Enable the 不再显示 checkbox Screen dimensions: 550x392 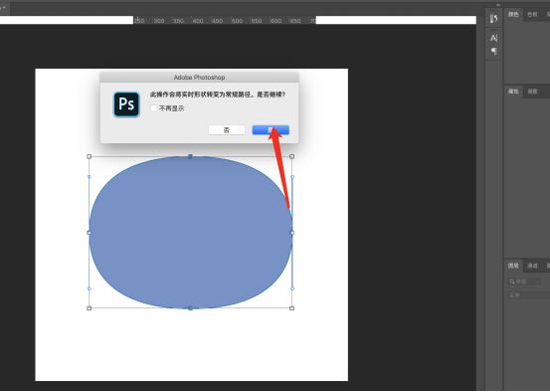153,107
